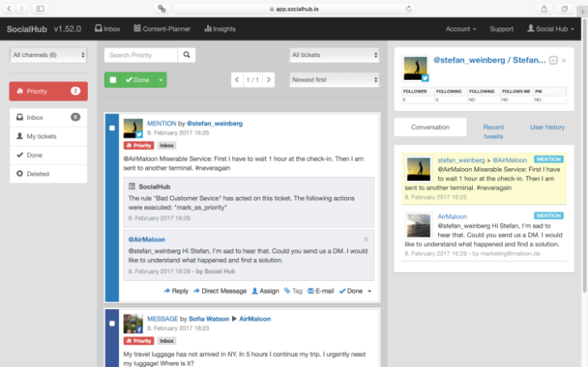
Task: Send a Direct Message to stefan_weinberg
Action: point(220,291)
